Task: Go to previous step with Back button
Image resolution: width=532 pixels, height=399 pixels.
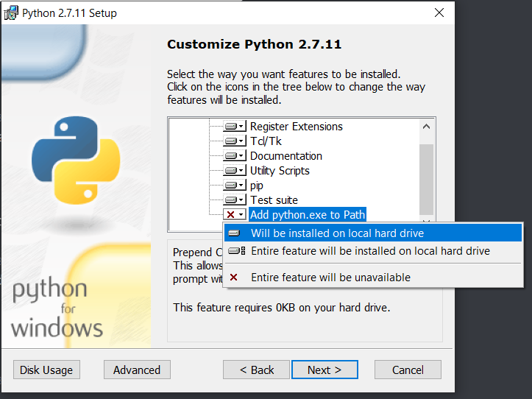Action: 257,370
